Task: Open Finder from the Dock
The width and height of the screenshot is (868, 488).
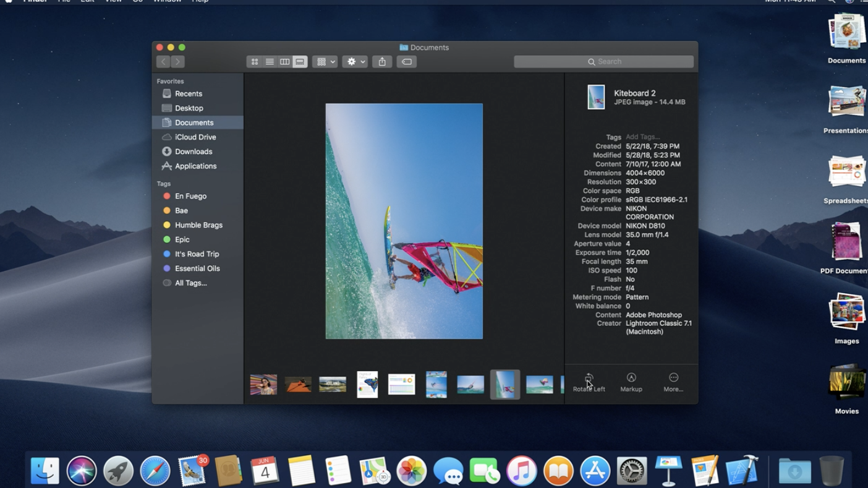Action: tap(45, 471)
